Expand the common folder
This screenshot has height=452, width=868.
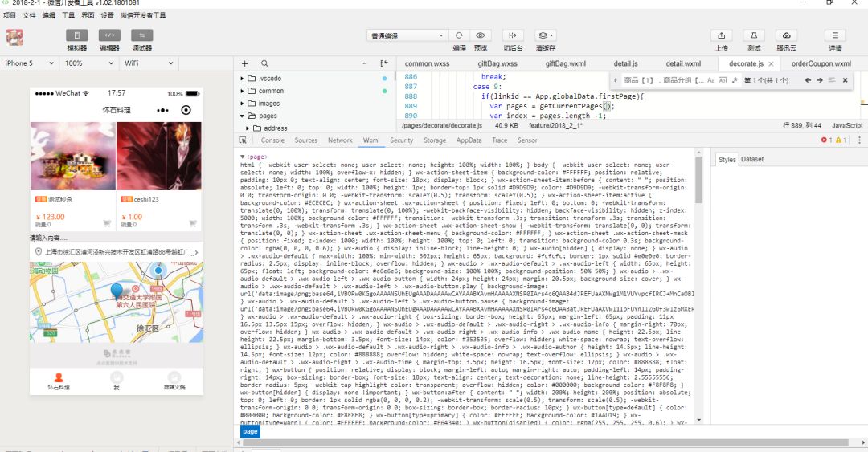242,91
